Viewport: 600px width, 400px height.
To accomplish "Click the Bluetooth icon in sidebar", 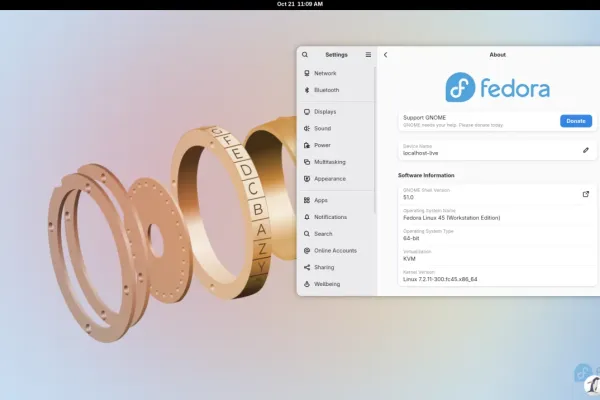I will click(307, 90).
